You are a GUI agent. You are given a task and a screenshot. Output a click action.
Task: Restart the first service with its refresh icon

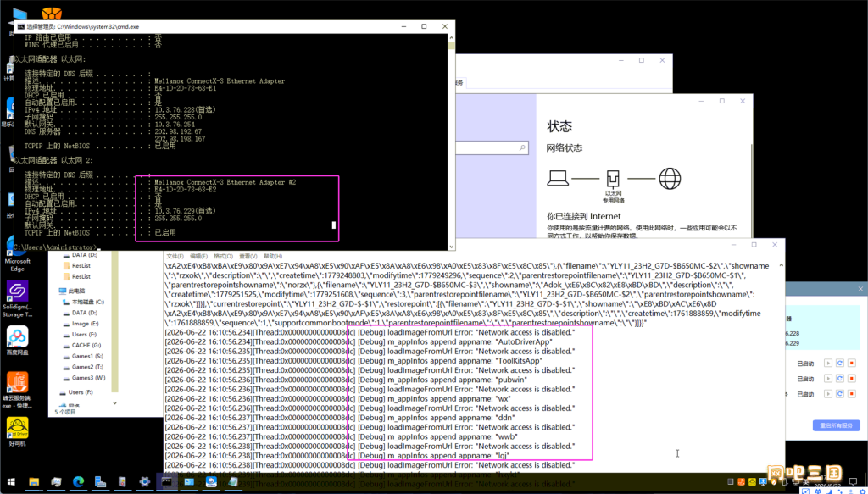[840, 363]
